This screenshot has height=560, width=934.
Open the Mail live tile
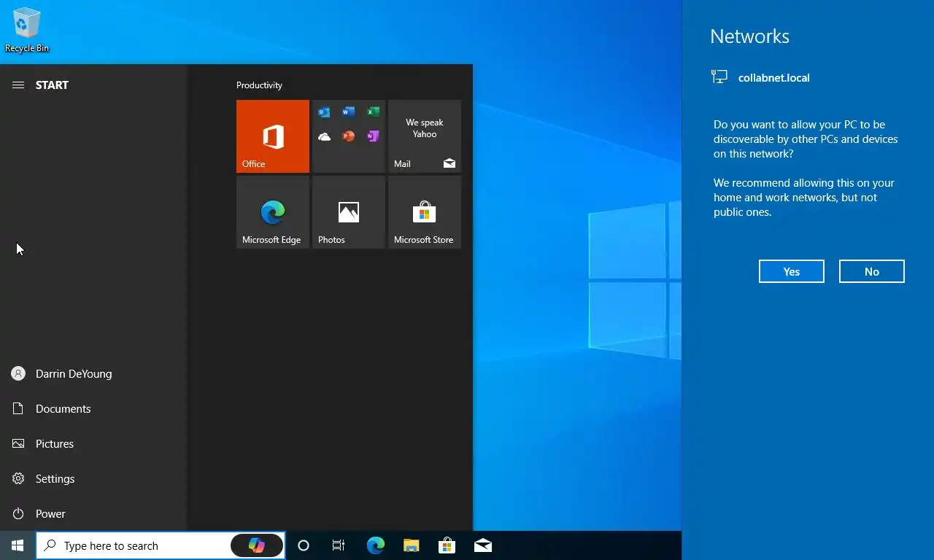(425, 136)
